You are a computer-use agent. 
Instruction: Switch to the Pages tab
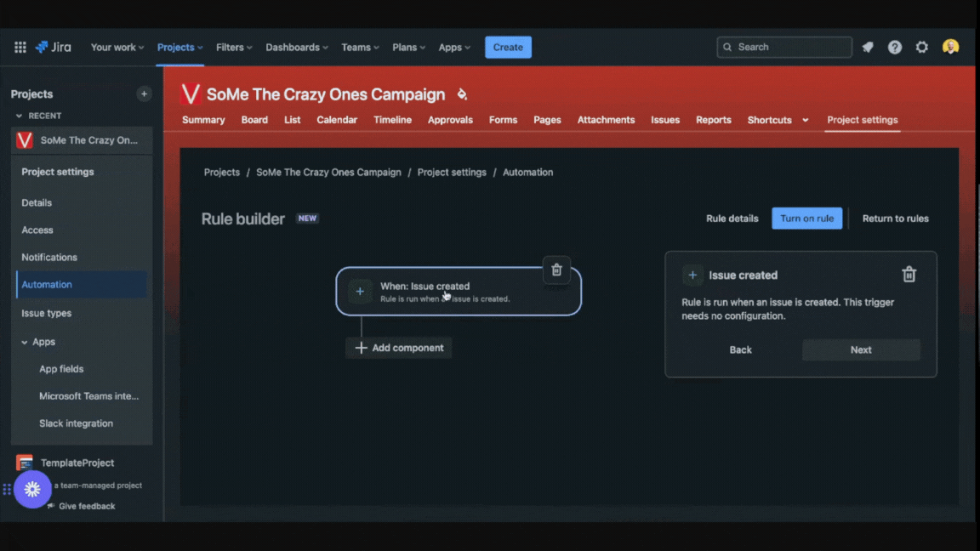(547, 120)
